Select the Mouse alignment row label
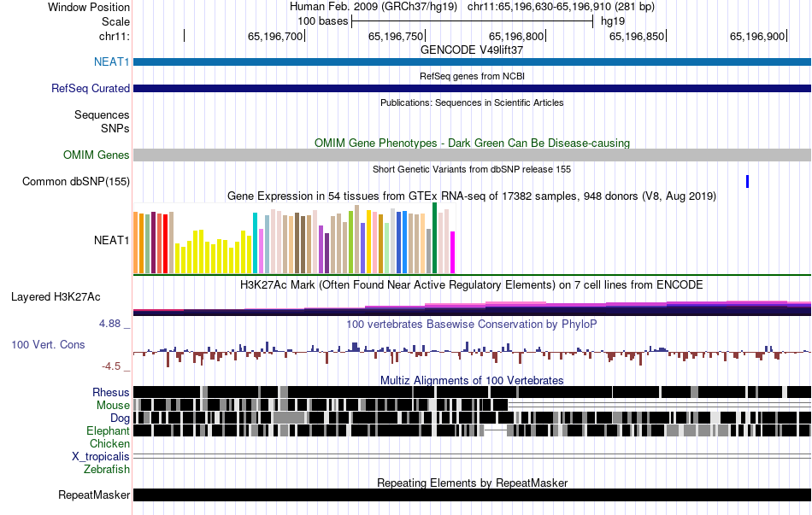The width and height of the screenshot is (812, 515). tap(113, 406)
